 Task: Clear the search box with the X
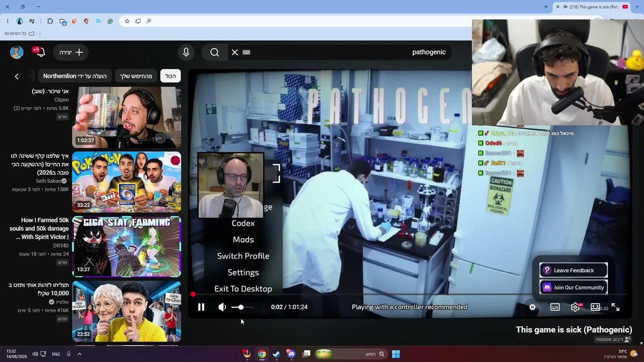234,52
